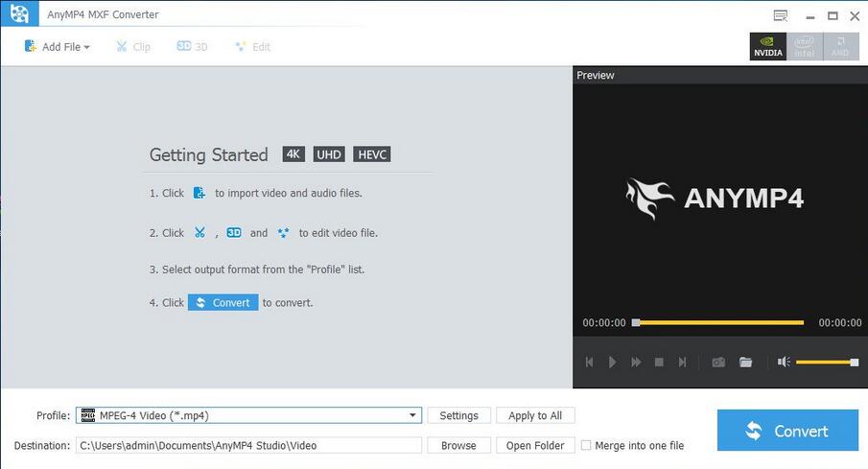Click the UHD badge

(x=329, y=153)
